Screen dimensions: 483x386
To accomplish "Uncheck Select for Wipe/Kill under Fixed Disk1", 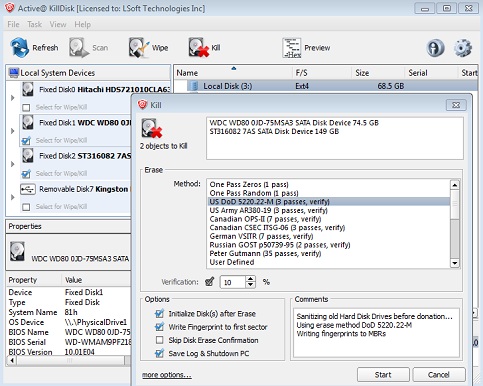I will pos(26,140).
